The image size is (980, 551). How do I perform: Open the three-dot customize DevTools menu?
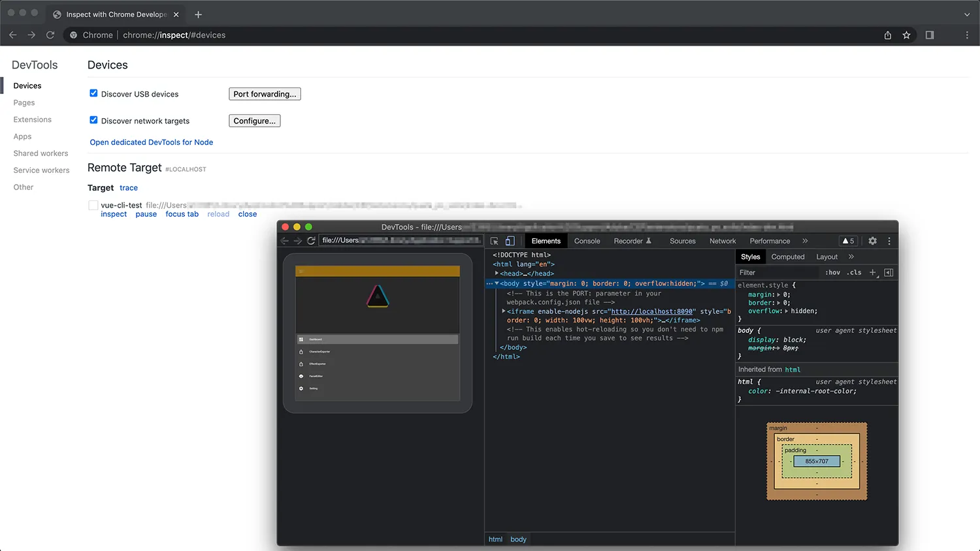[x=889, y=240]
